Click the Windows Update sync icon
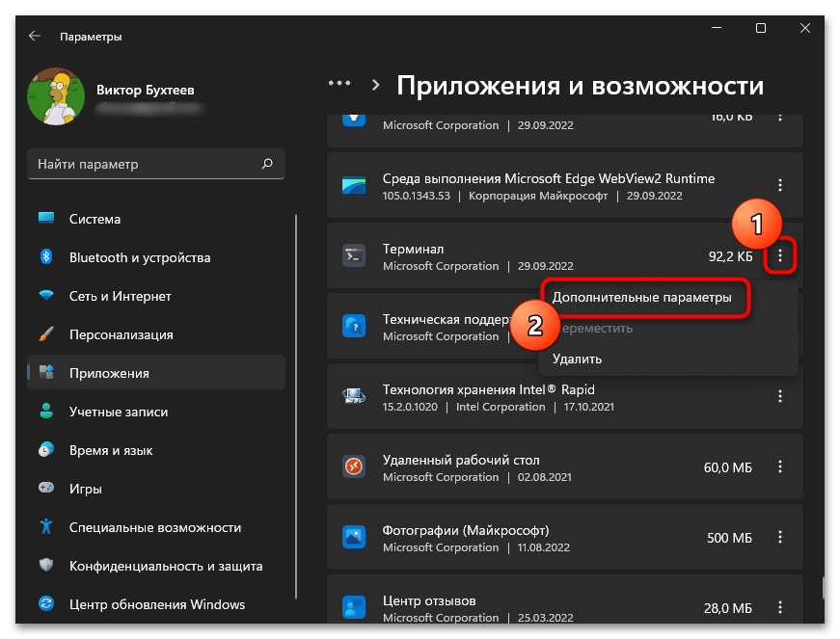The width and height of the screenshot is (840, 639). coord(46,603)
